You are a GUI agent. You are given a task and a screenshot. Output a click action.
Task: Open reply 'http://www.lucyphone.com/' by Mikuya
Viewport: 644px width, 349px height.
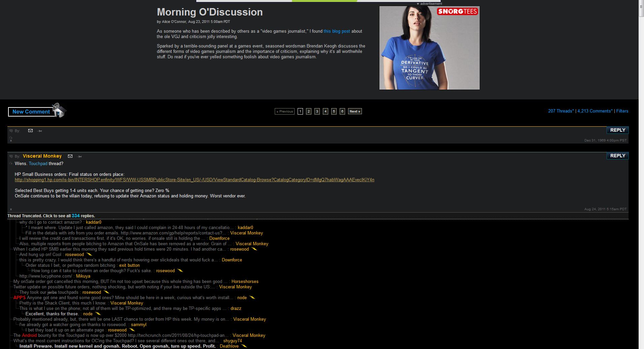click(x=46, y=276)
